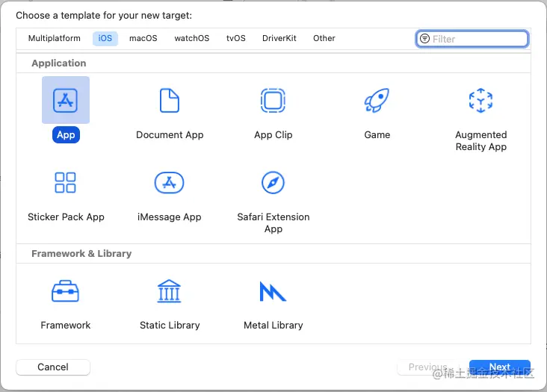Select the Other platform tab
Screen dimensions: 547x392
(x=324, y=38)
